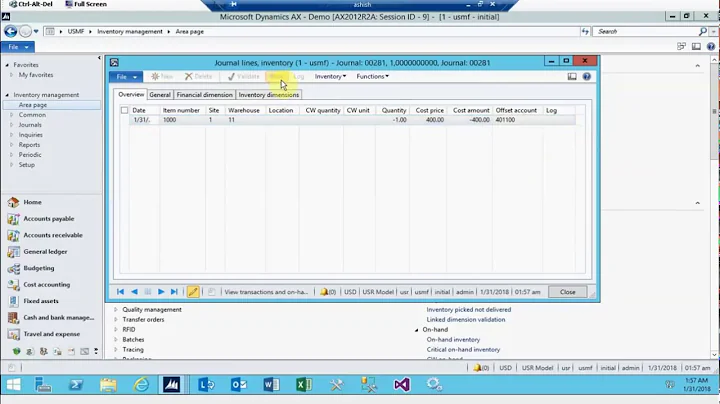Open Visual Studio from taskbar
Viewport: 720px width, 404px height.
pos(402,385)
